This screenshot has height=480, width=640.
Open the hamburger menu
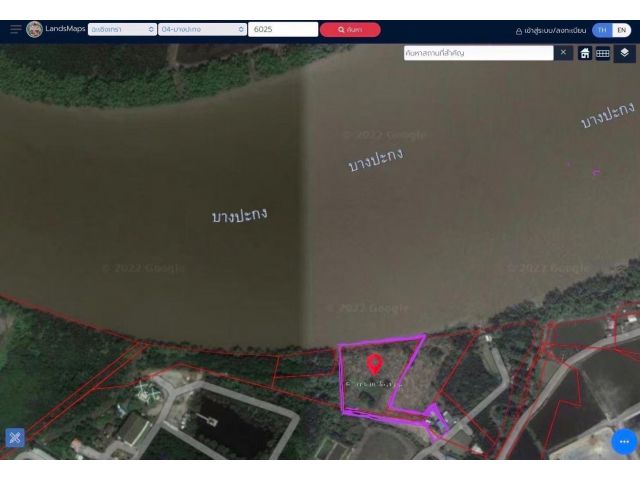(x=16, y=29)
